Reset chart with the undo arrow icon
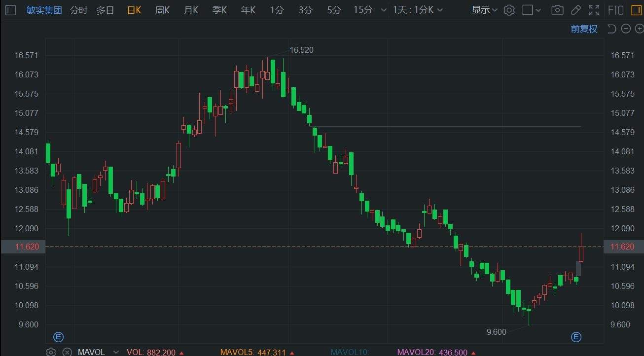644x356 pixels. point(612,29)
